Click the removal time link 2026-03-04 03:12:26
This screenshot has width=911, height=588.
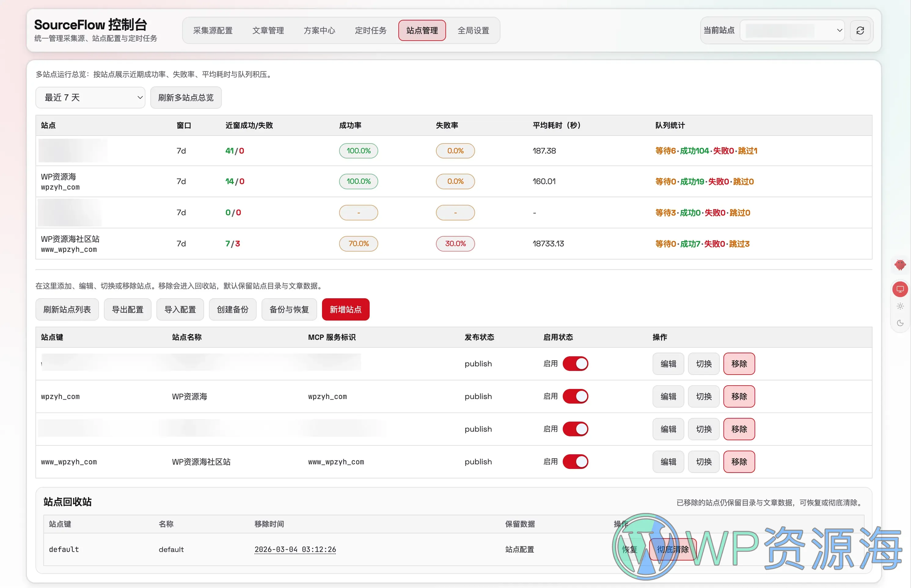tap(295, 549)
